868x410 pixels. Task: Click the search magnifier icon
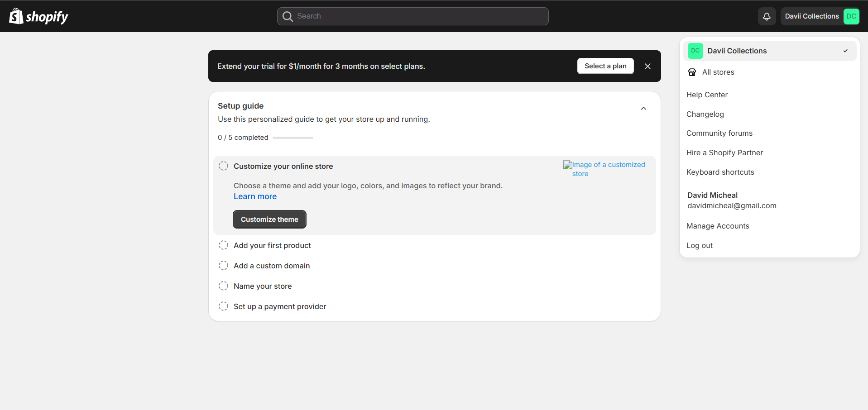coord(288,16)
